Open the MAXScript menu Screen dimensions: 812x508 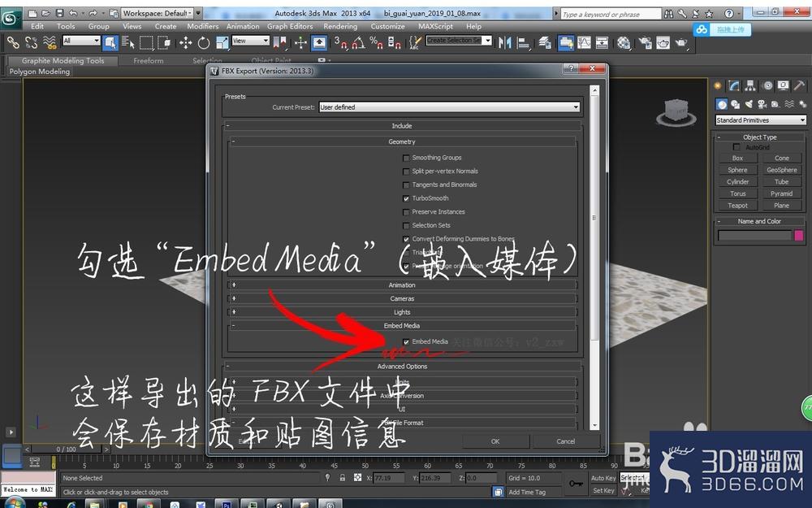coord(435,26)
